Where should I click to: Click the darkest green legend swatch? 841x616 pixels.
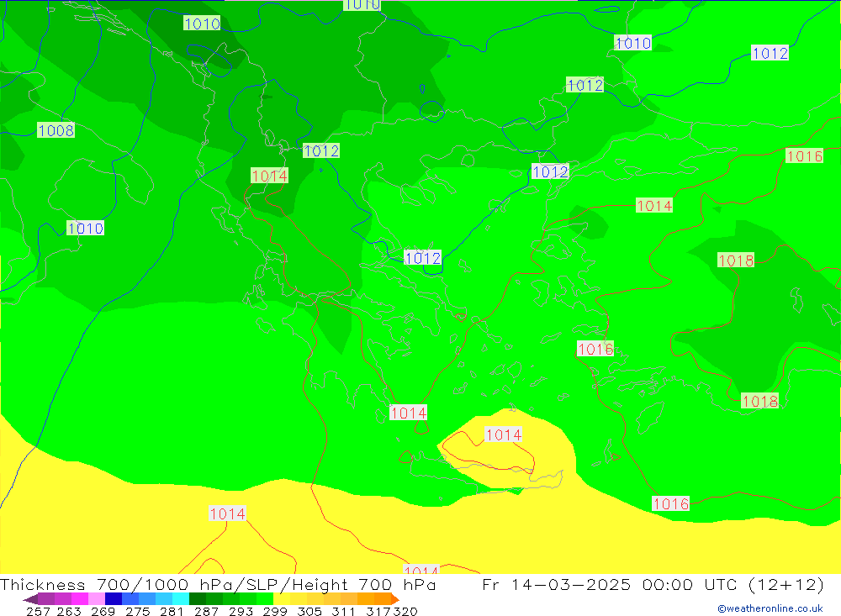[x=198, y=599]
